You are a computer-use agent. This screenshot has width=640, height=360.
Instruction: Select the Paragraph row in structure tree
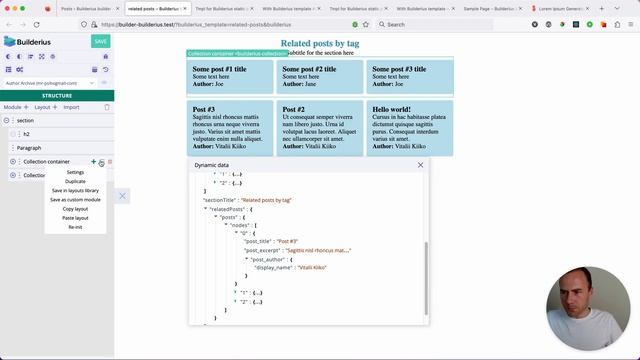pyautogui.click(x=61, y=148)
